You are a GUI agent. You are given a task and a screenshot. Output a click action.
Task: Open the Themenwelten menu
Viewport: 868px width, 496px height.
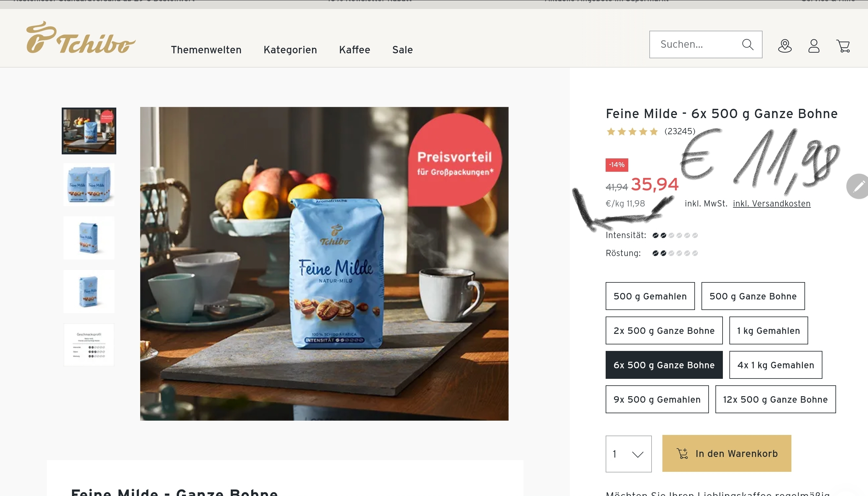pyautogui.click(x=206, y=50)
